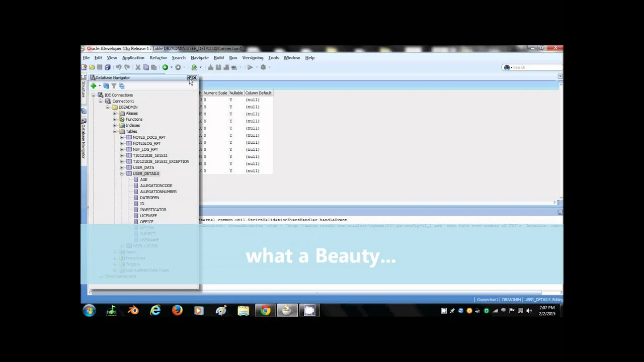Open Firefox from the taskbar

[177, 311]
